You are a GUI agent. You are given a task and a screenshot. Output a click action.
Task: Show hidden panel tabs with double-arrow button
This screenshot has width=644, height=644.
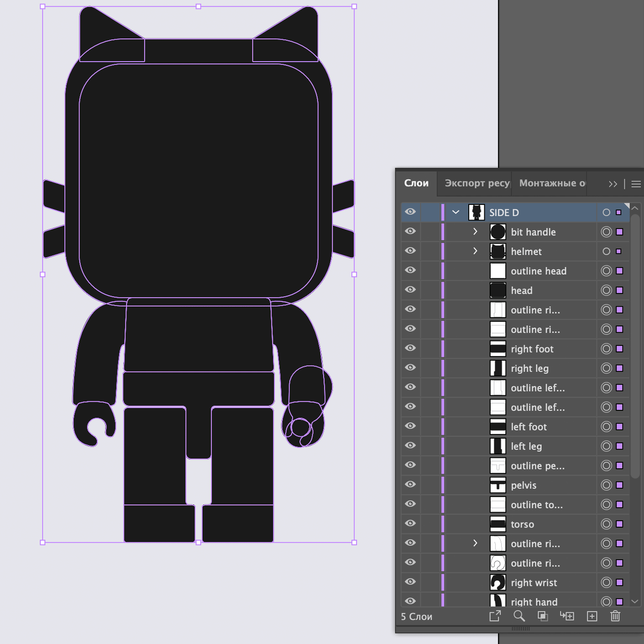[x=613, y=184]
